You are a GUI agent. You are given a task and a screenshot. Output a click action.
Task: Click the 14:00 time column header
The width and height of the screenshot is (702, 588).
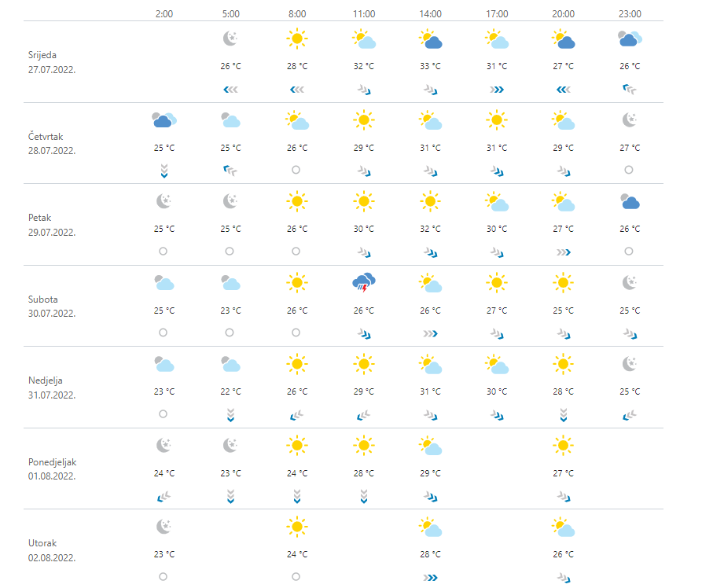(x=430, y=14)
